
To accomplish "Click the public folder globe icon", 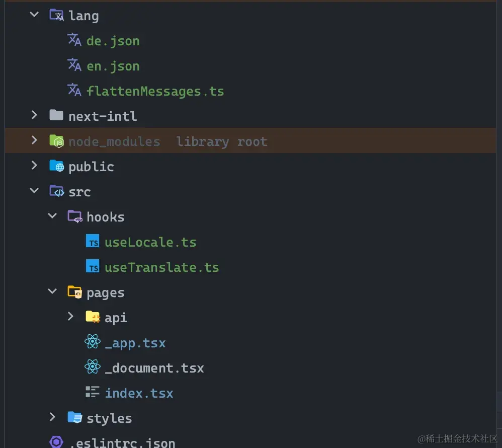I will [57, 166].
